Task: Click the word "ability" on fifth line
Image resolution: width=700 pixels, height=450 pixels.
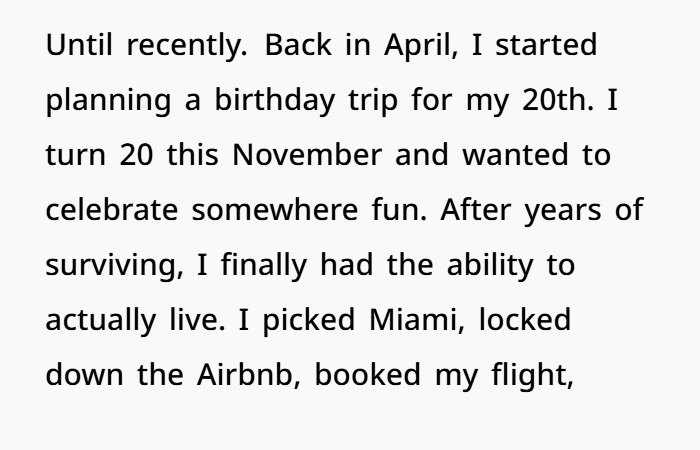Action: (490, 267)
